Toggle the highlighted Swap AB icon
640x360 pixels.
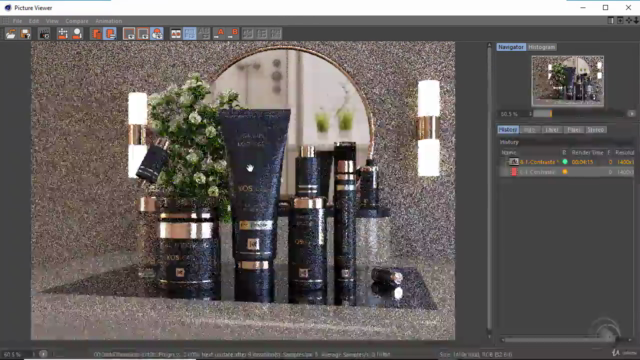(x=190, y=34)
